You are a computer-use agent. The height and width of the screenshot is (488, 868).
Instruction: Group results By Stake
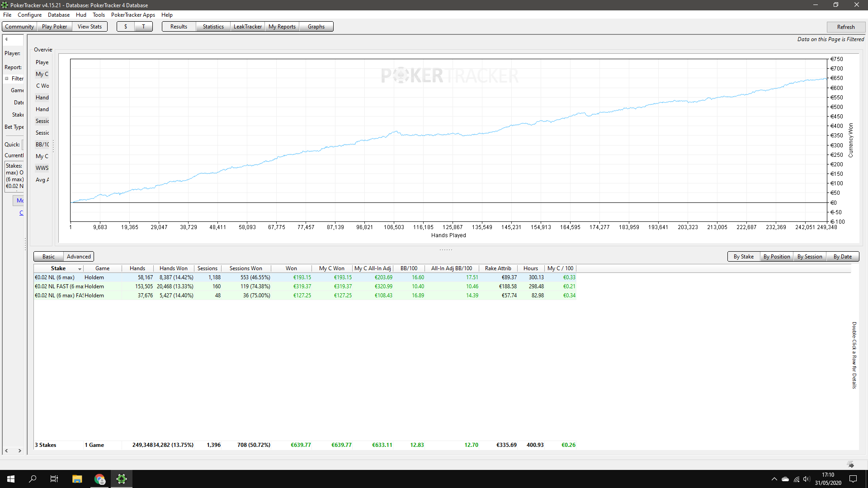(x=743, y=257)
